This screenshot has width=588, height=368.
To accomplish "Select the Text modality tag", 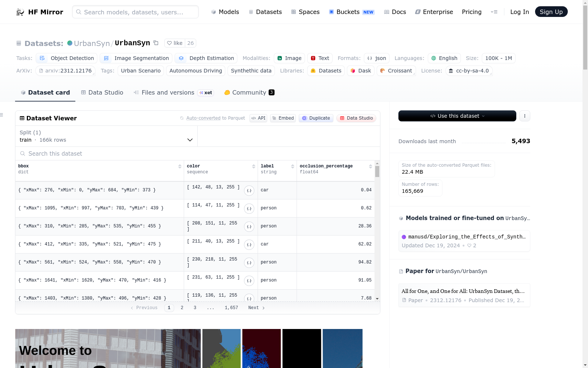I will pyautogui.click(x=320, y=58).
